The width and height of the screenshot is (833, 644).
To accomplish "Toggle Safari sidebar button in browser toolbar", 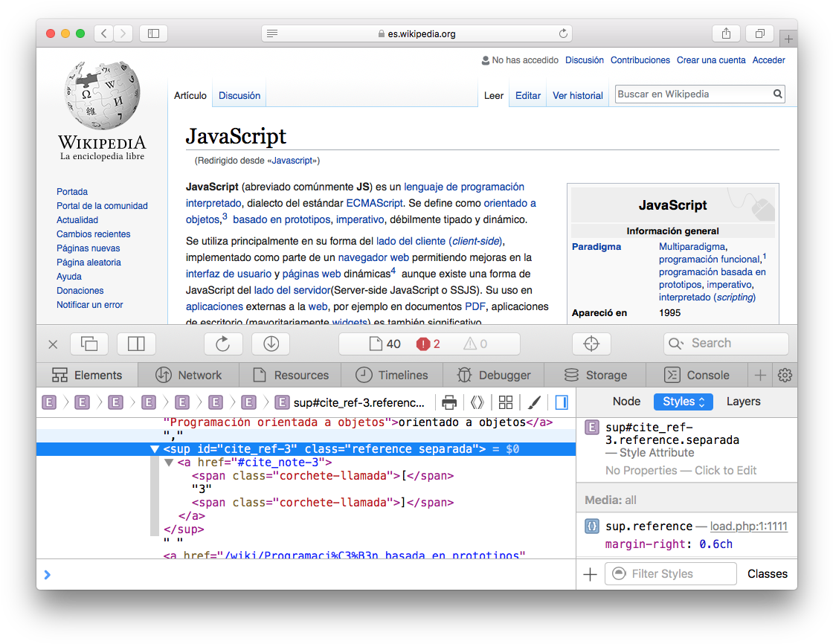I will 153,33.
